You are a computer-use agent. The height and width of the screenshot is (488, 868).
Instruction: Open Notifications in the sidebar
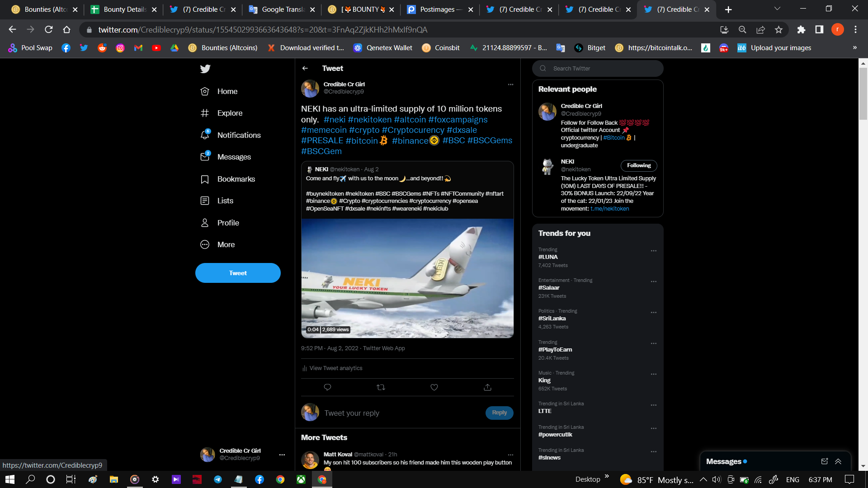coord(238,135)
